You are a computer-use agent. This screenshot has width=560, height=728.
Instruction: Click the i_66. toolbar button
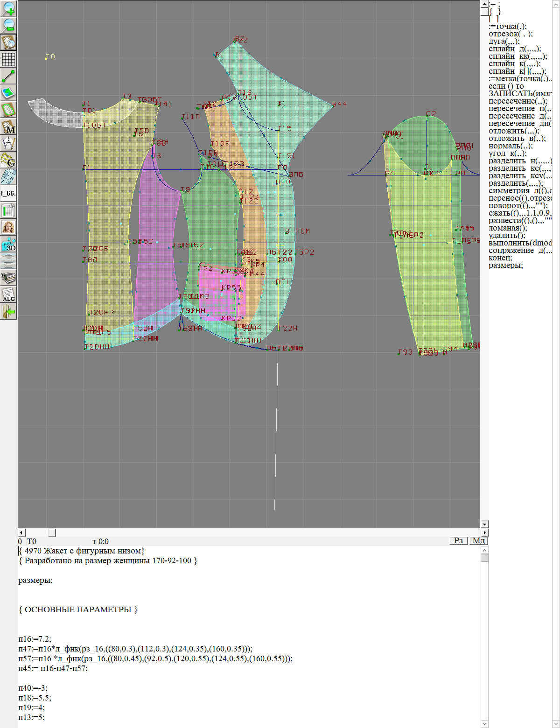9,193
